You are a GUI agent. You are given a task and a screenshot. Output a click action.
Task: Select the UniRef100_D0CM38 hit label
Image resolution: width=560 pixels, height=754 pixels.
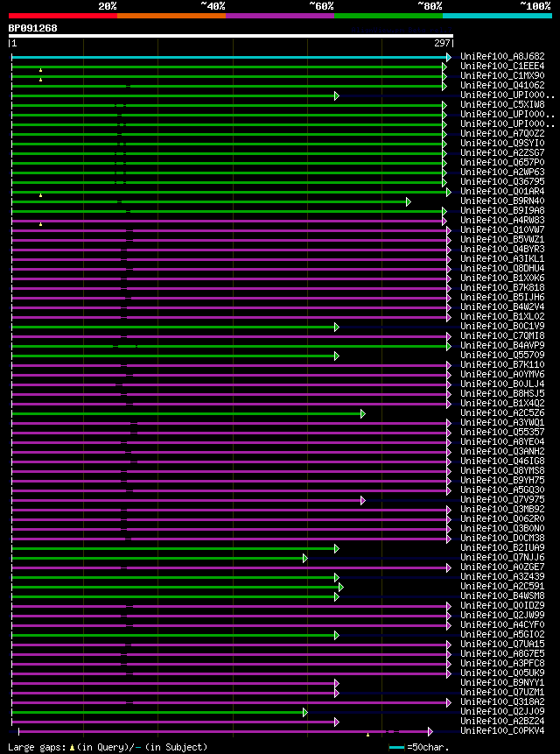coord(502,538)
